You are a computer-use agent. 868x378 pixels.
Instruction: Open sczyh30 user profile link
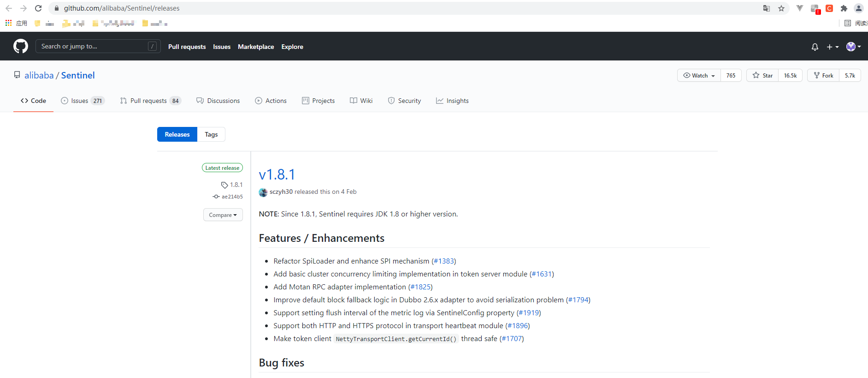(281, 192)
